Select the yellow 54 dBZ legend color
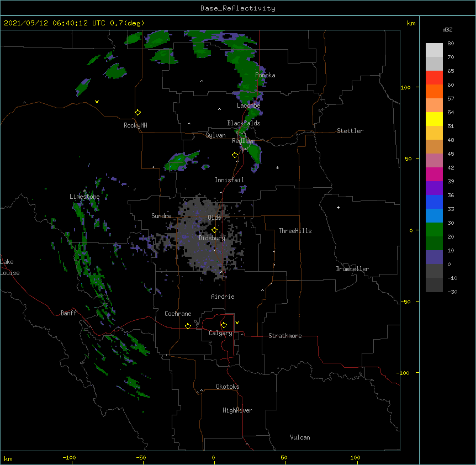This screenshot has height=465, width=476. pos(434,119)
